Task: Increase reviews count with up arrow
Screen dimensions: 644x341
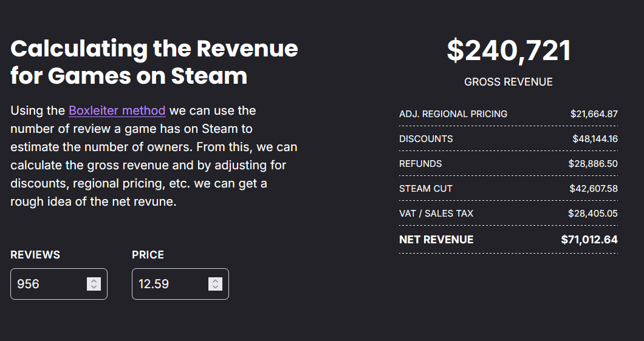Action: coord(94,281)
